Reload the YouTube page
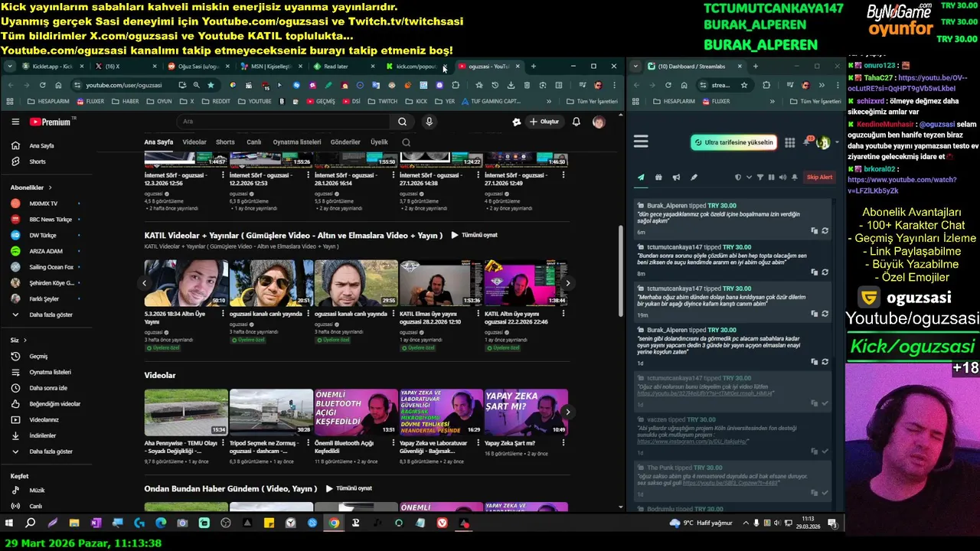Image resolution: width=980 pixels, height=551 pixels. (x=42, y=85)
